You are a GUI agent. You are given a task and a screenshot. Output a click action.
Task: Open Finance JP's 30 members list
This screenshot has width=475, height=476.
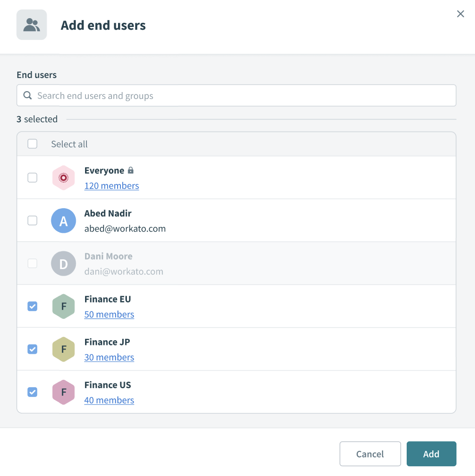click(109, 357)
